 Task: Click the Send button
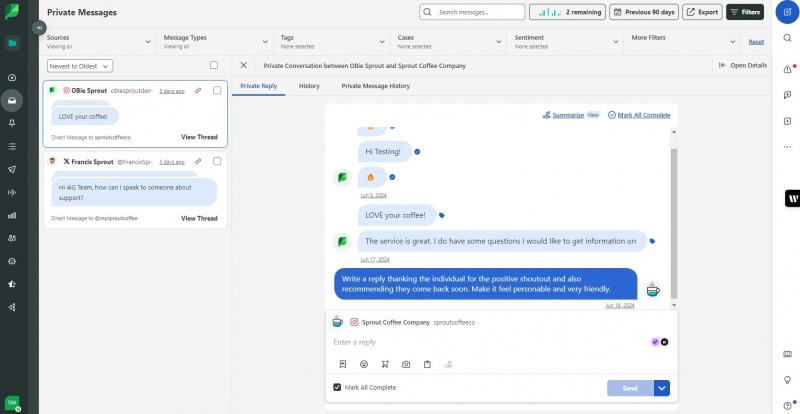pos(630,388)
